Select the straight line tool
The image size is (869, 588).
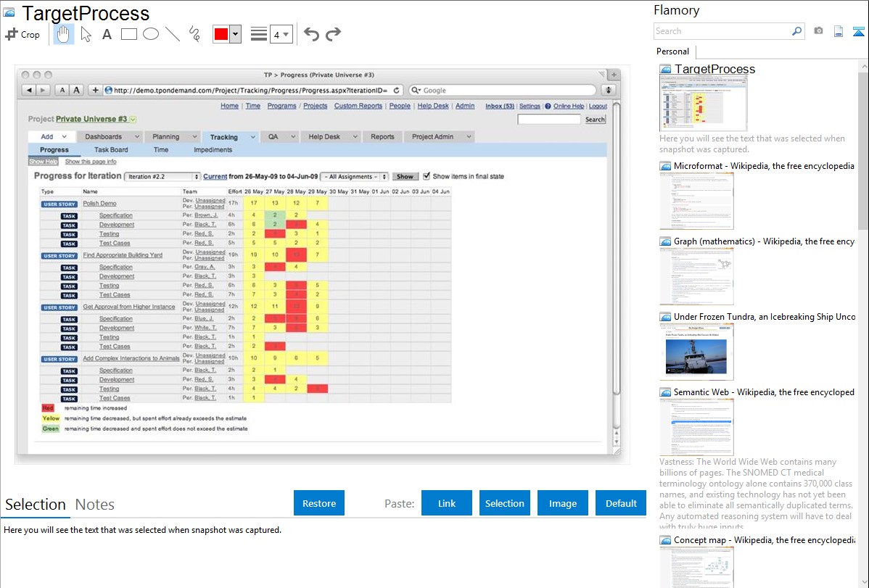coord(173,34)
